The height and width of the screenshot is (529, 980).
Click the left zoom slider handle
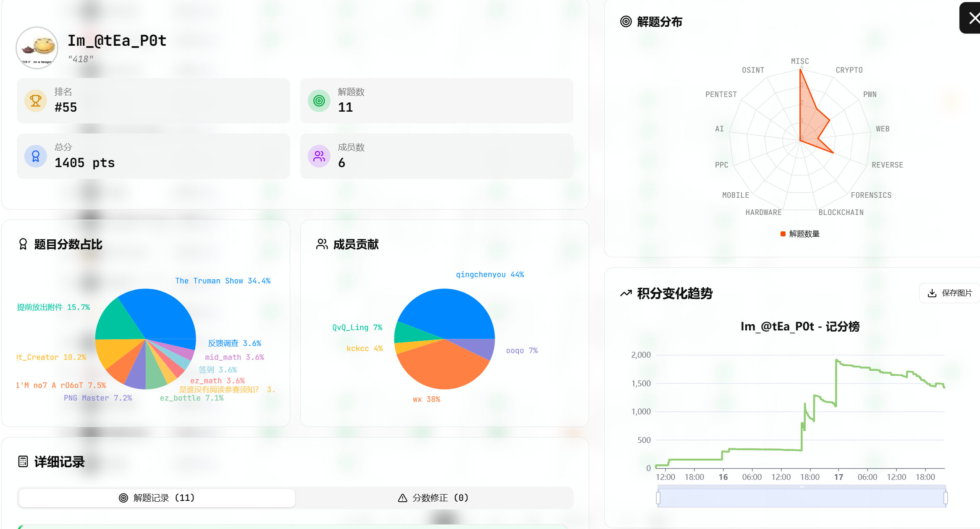[x=658, y=498]
